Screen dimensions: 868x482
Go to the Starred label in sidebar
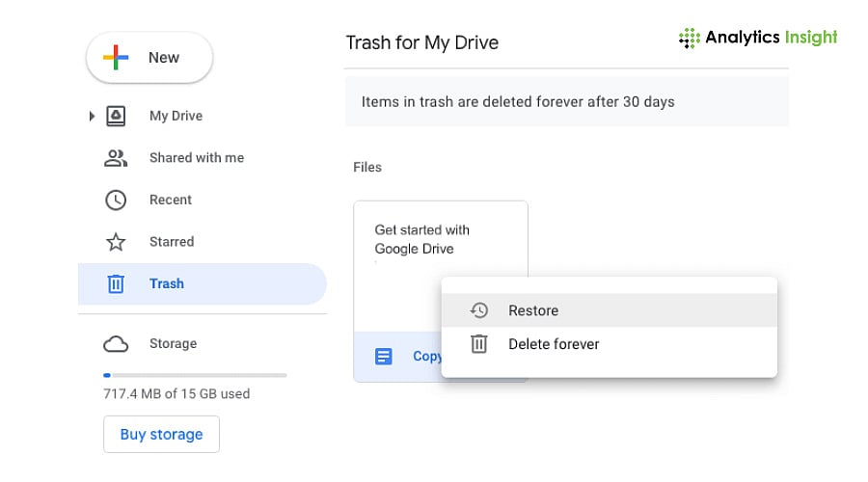click(172, 242)
